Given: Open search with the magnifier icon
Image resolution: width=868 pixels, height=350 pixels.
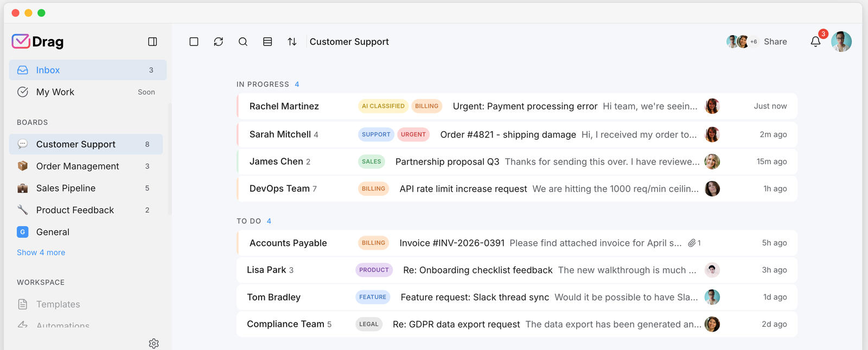Looking at the screenshot, I should [243, 42].
